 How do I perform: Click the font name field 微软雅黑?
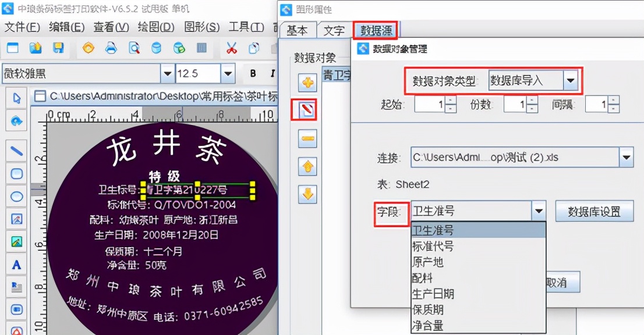(82, 74)
